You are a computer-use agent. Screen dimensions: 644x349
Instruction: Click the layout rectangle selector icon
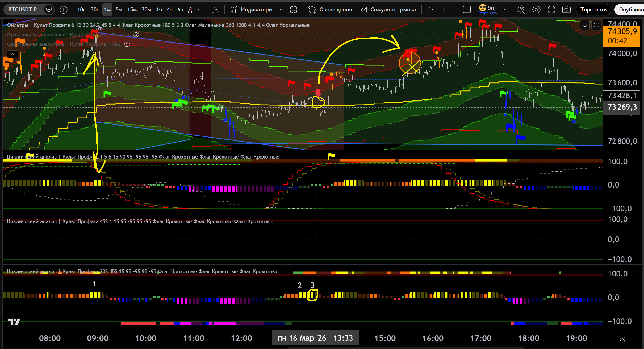click(467, 10)
